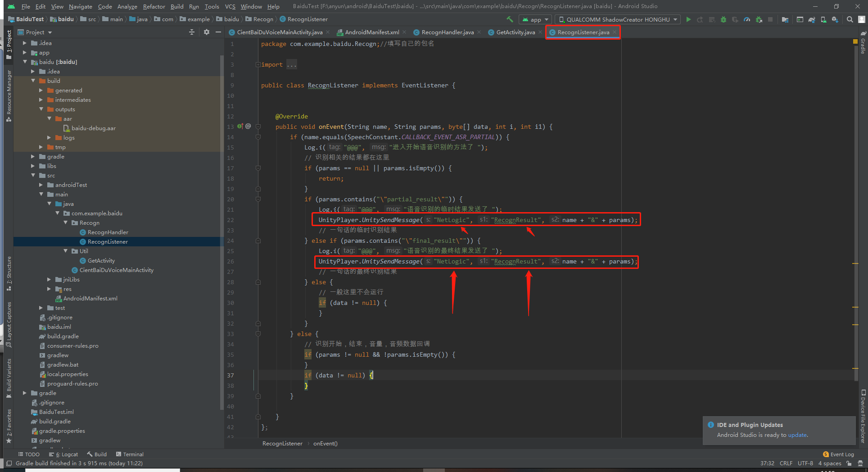Viewport: 868px width, 472px height.
Task: Collapse the outputs folder
Action: [41, 109]
